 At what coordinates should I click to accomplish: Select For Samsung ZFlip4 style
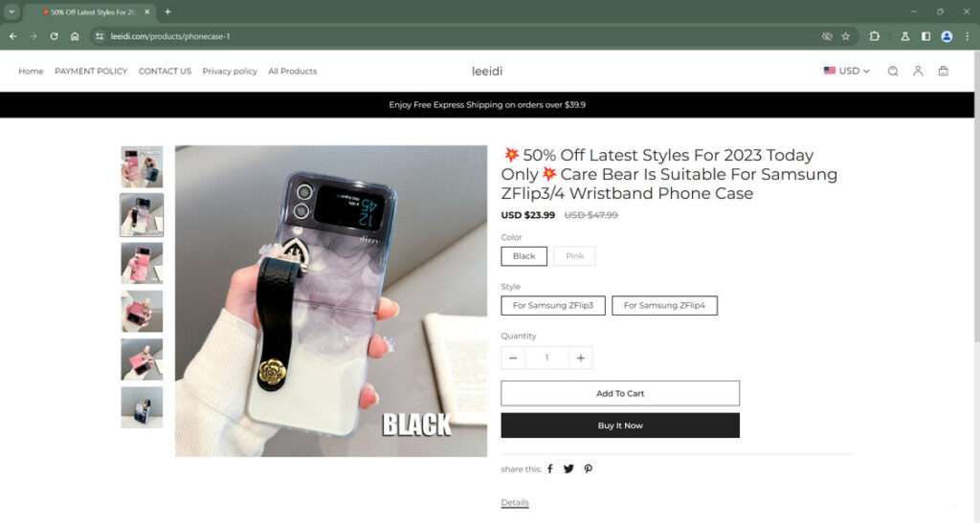click(x=664, y=305)
